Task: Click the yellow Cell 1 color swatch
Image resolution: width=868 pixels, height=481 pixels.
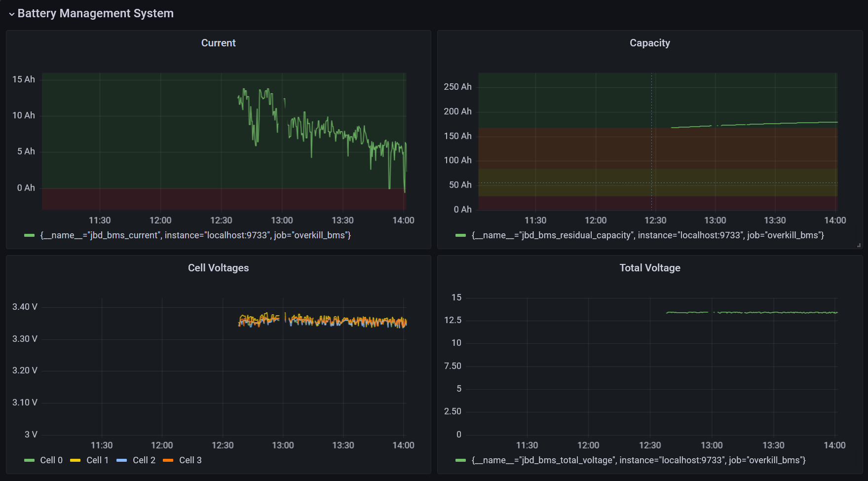Action: pos(75,460)
